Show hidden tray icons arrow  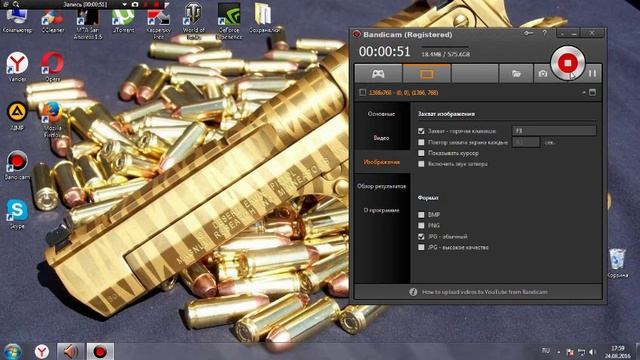tap(559, 352)
